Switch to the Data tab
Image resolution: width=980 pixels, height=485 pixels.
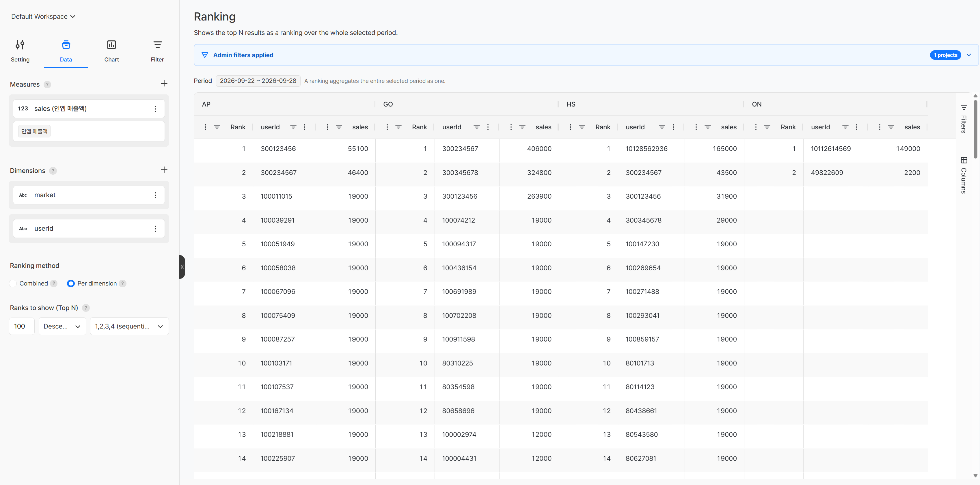(x=66, y=51)
